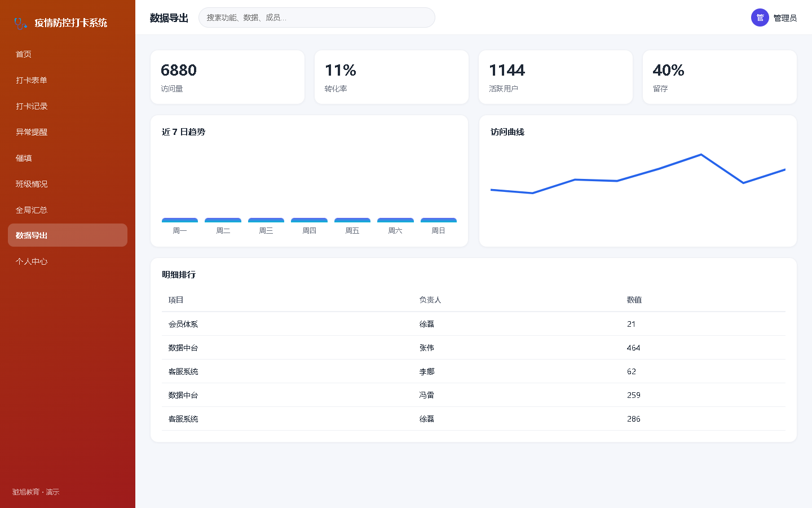Click the purple 管 avatar icon
The height and width of the screenshot is (508, 812).
pos(760,17)
